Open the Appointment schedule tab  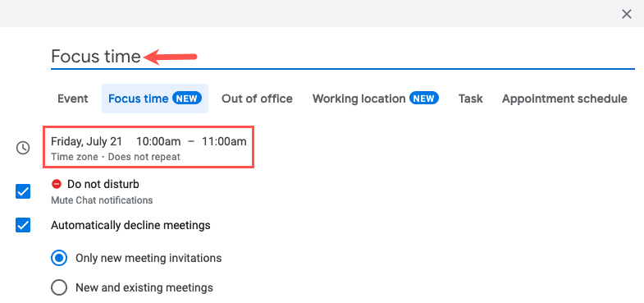click(564, 99)
